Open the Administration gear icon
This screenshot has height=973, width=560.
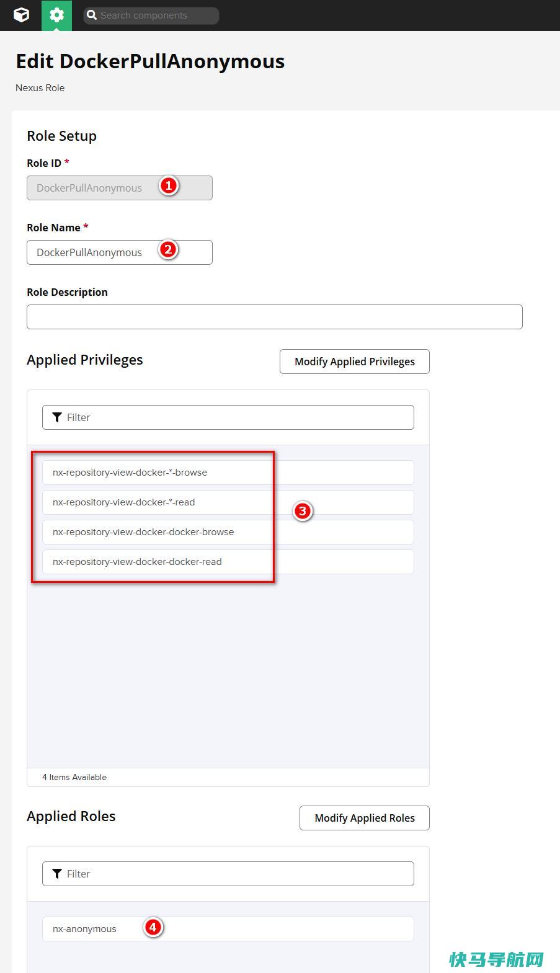pyautogui.click(x=56, y=15)
